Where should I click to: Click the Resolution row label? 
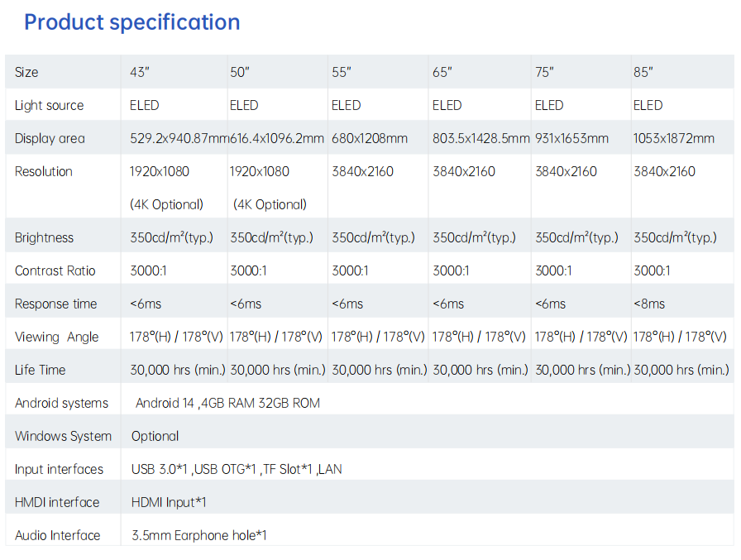click(44, 171)
